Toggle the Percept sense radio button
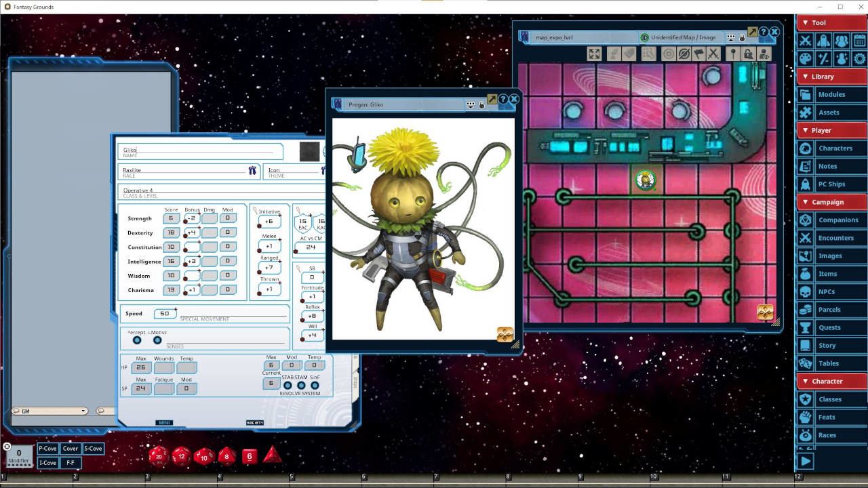Screen dimensions: 868x488 pyautogui.click(x=137, y=340)
